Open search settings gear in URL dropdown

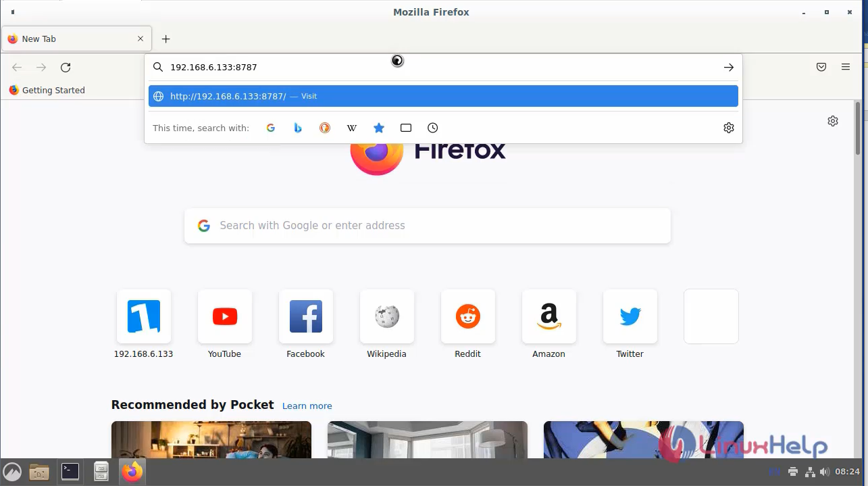coord(729,128)
